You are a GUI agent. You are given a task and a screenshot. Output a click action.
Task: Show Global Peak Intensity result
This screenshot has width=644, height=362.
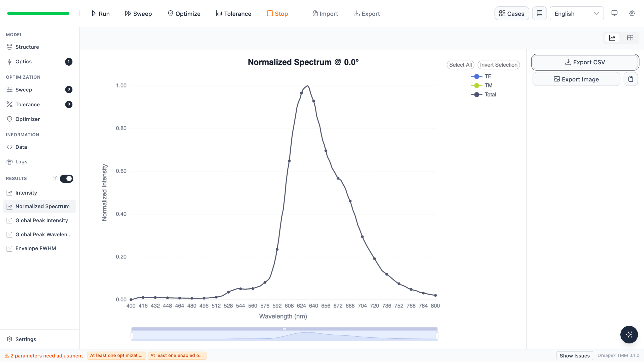click(39, 220)
